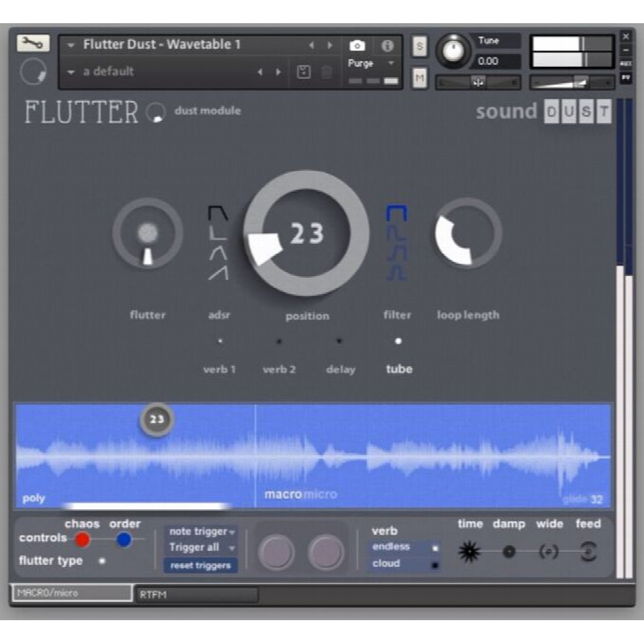Expand the Trigger all dropdown
Viewport: 644px width, 644px height.
(x=201, y=548)
